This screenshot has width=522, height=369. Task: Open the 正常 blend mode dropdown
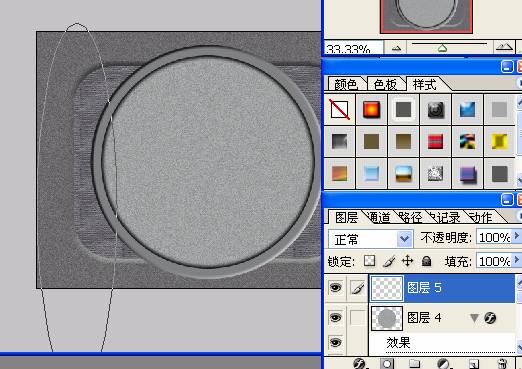371,239
